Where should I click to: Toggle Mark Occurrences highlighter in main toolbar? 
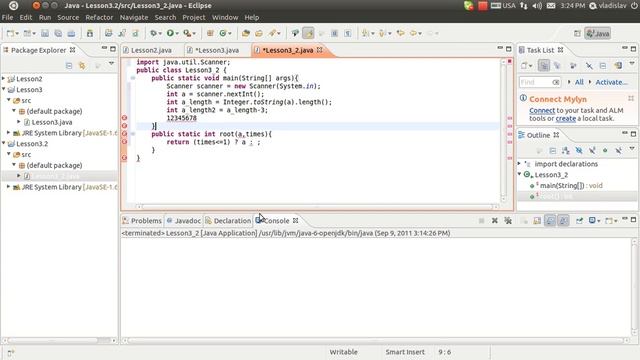[x=308, y=33]
